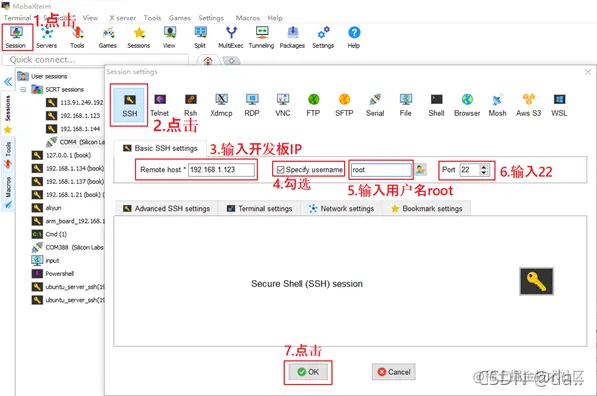Select the SFTP session type
This screenshot has height=396, width=597.
coord(344,105)
